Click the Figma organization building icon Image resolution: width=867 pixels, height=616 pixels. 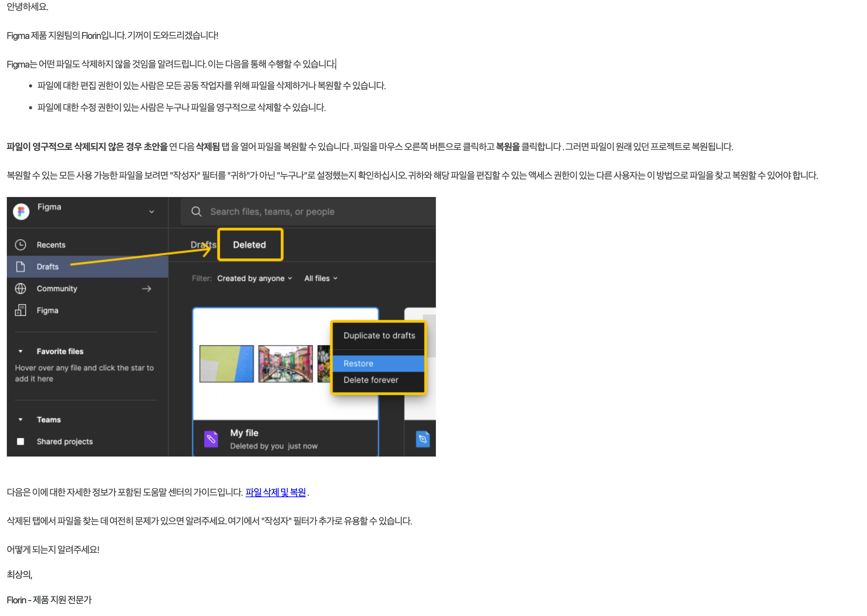tap(20, 310)
